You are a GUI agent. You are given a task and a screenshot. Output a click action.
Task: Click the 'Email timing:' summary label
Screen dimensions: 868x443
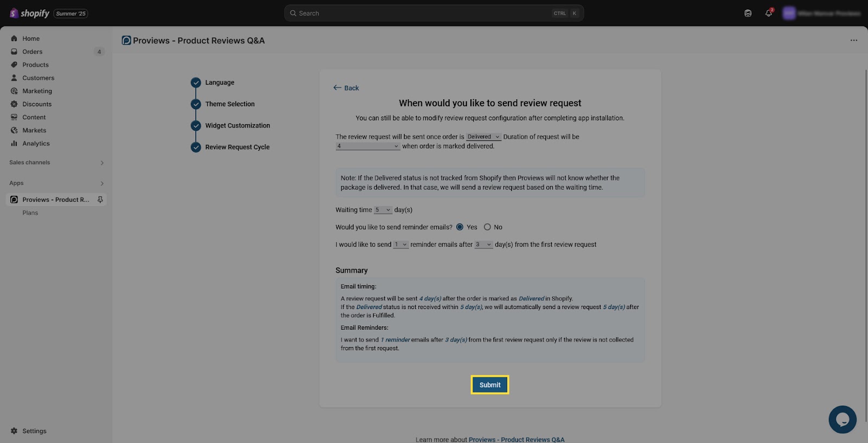point(359,287)
